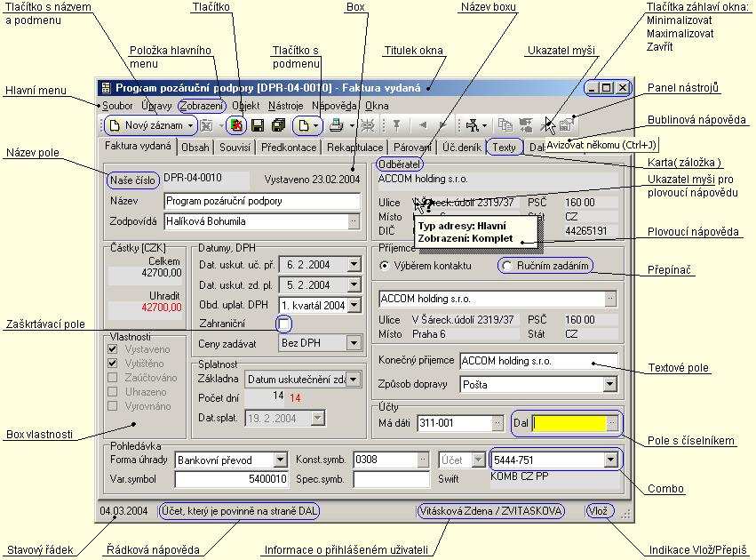Open the Dat. uskut. uč. př. date dropdown
Image resolution: width=756 pixels, height=560 pixels.
354,264
